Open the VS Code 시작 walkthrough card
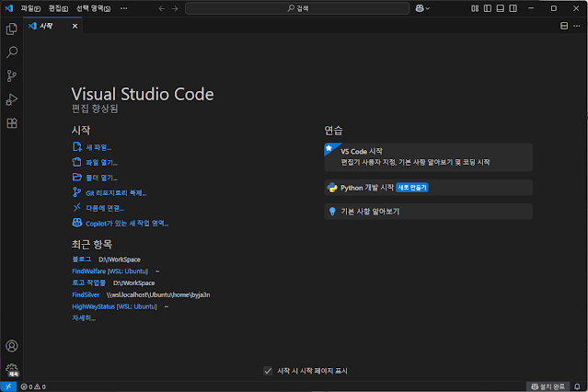Screen dimensions: 588x392 (428, 156)
